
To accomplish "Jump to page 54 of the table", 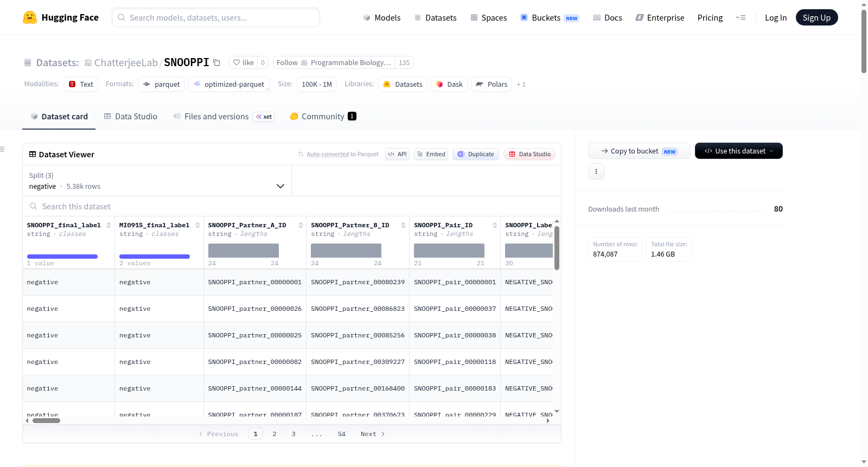I will tap(342, 434).
